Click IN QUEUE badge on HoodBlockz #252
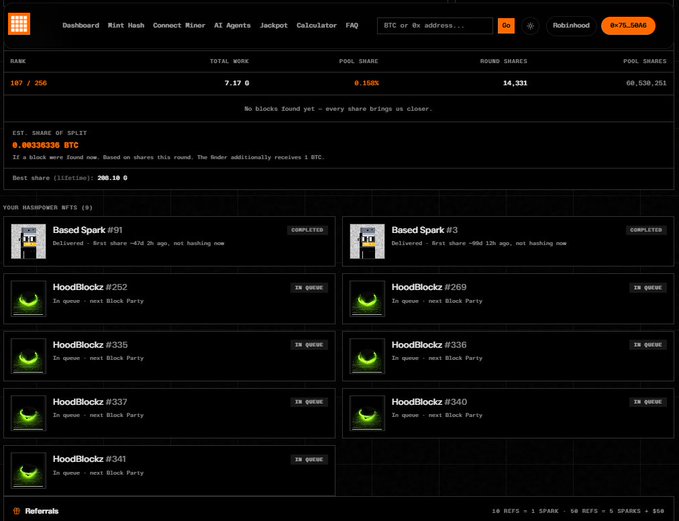Screen dimensions: 679x521 (x=309, y=288)
